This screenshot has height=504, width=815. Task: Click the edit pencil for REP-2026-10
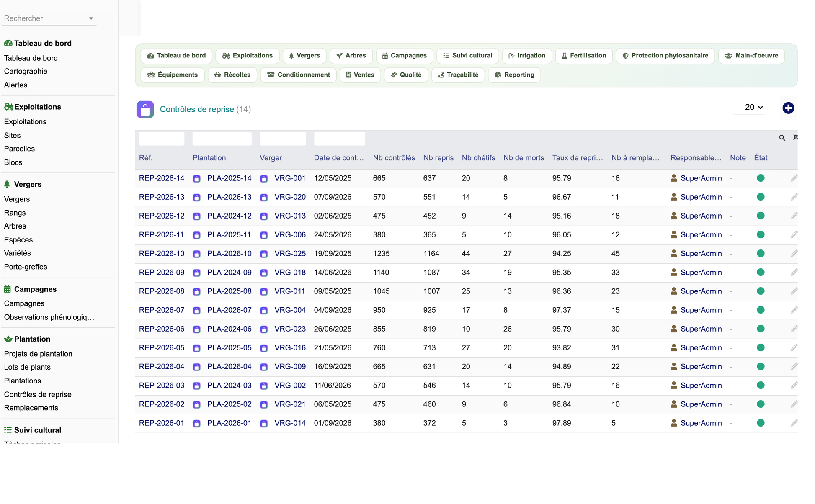coord(794,254)
